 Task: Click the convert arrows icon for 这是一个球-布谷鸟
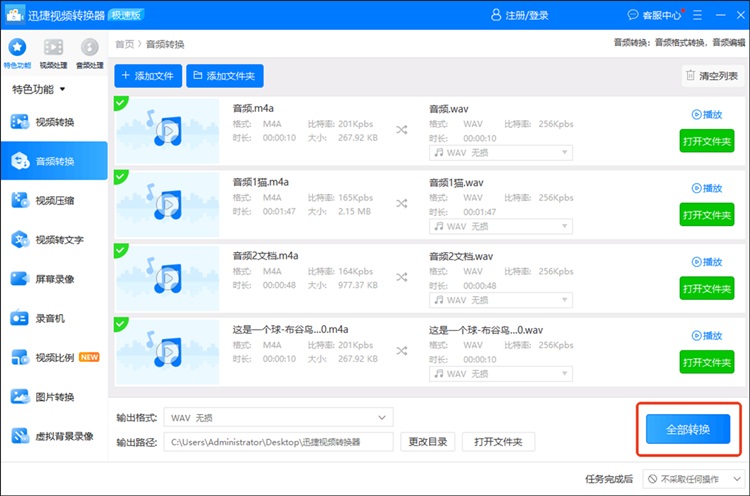(x=402, y=351)
